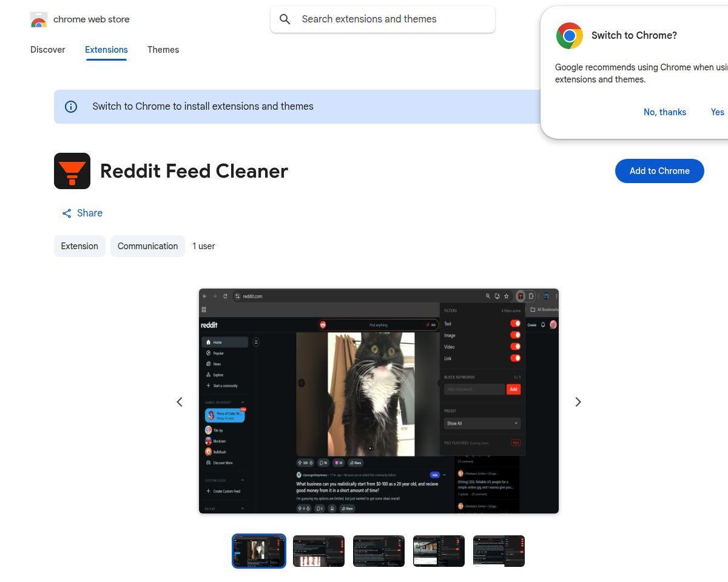
Task: Click the Chrome logo in the popup
Action: click(570, 36)
